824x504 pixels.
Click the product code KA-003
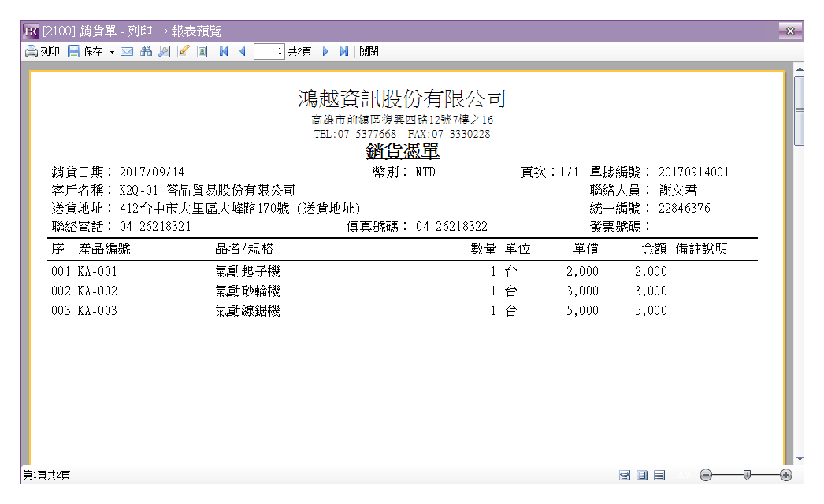pos(97,310)
